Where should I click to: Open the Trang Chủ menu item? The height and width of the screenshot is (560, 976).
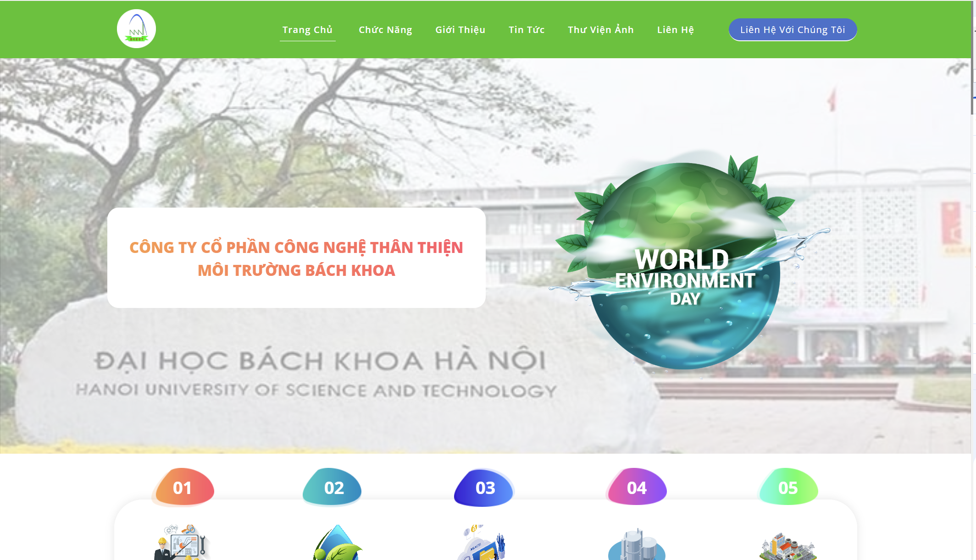pos(307,30)
